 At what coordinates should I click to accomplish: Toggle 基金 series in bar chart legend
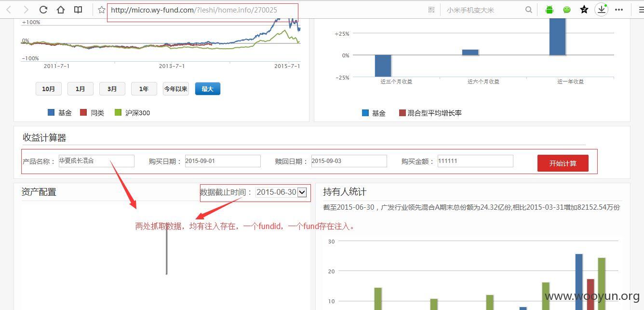click(374, 113)
